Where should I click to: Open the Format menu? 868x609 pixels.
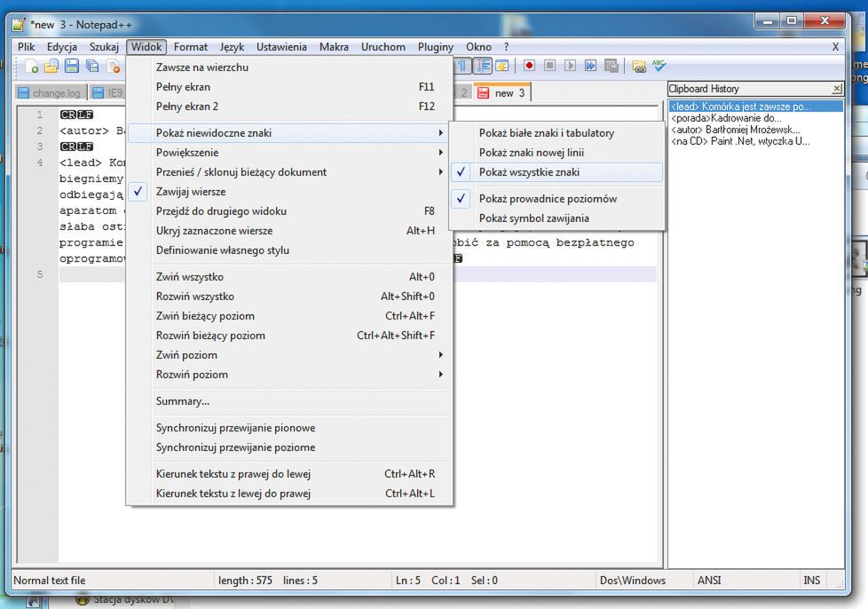click(190, 47)
